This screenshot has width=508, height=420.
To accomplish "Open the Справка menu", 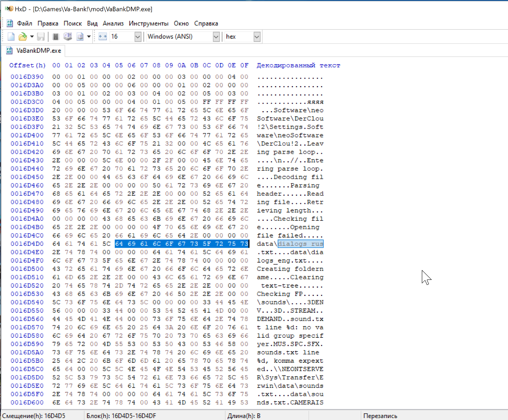I will (206, 23).
